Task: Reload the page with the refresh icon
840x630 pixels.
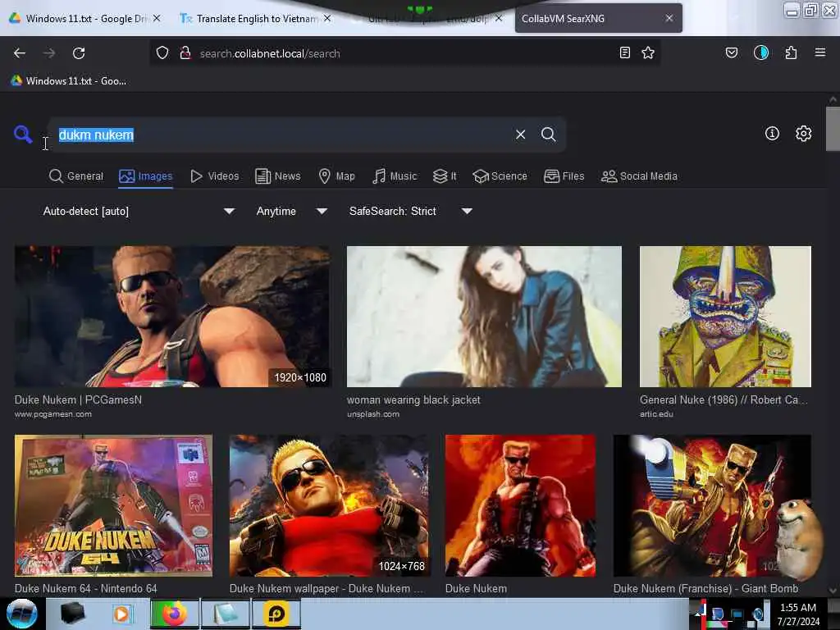Action: pyautogui.click(x=79, y=53)
